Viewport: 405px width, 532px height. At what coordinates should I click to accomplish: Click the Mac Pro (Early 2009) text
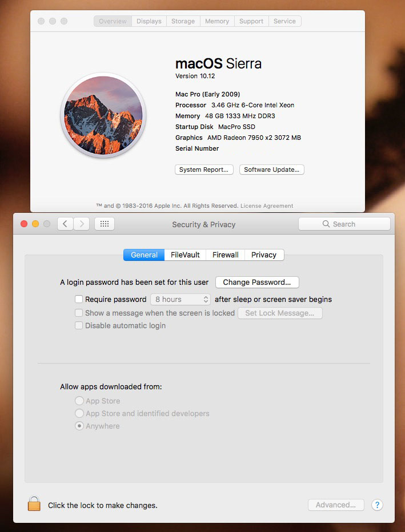click(x=208, y=94)
